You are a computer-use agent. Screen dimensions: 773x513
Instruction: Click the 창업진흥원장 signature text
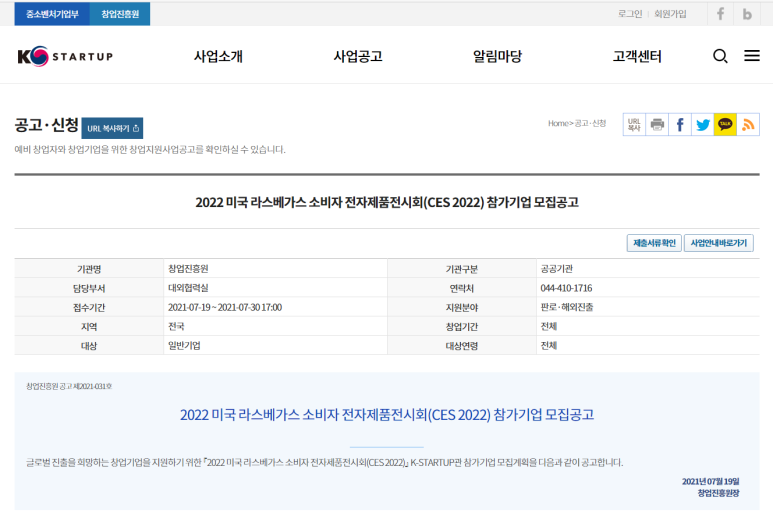point(718,493)
